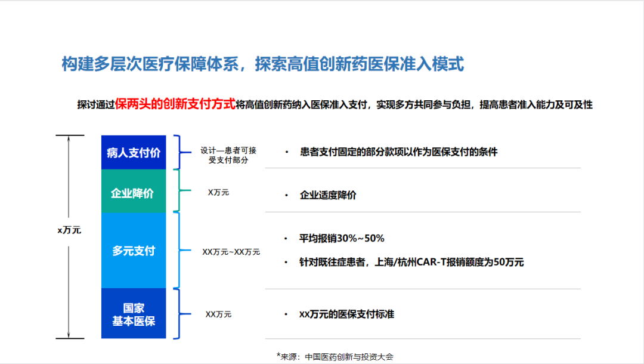
Task: Click the source footnote 中国医药创新与投资大会
Action: [349, 356]
